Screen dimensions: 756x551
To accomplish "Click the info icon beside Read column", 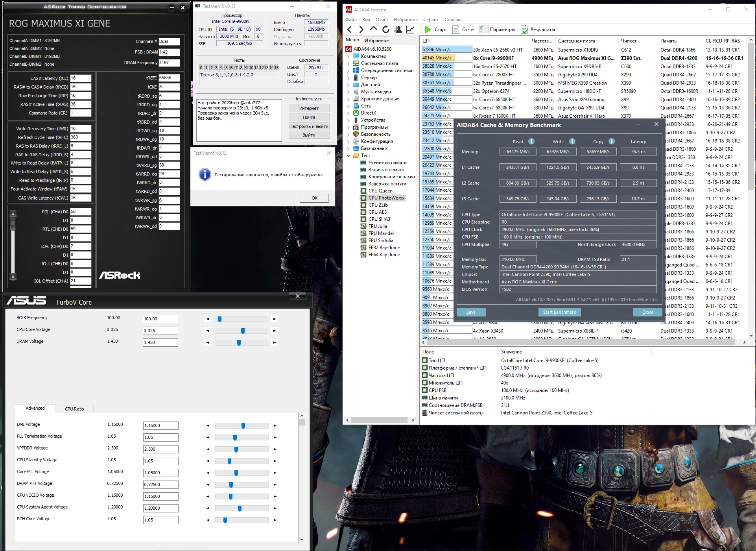I will [x=531, y=141].
